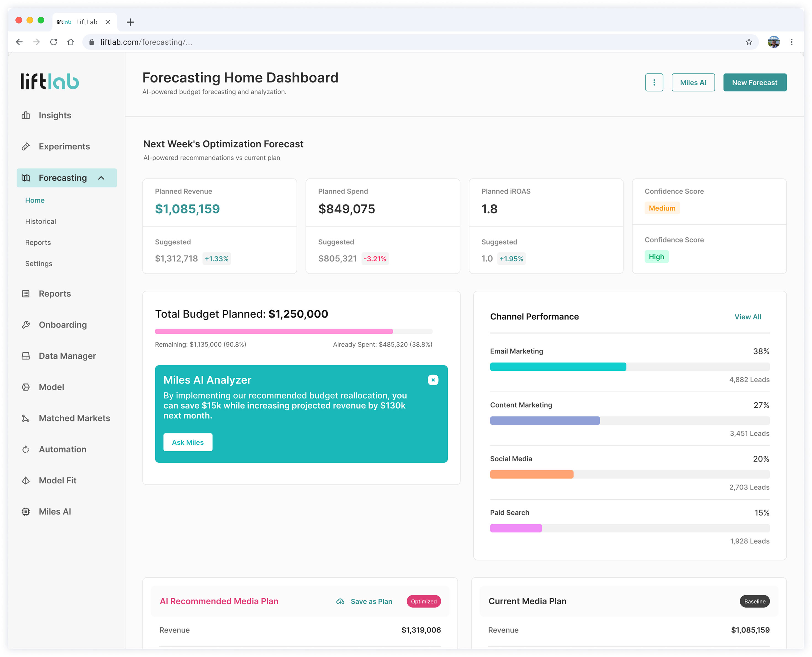Select the Miles AI chip icon

[26, 512]
